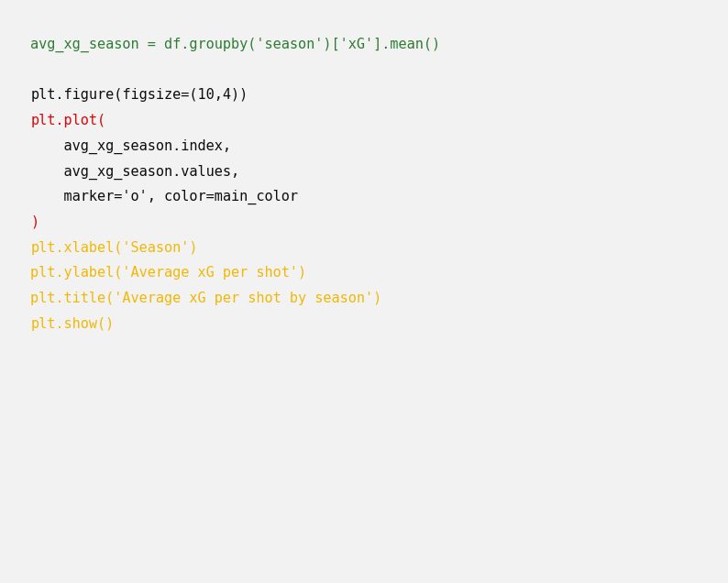This screenshot has height=583, width=728.
Task: Click the 'Average xG per shot' ylabel string
Action: 209,272
